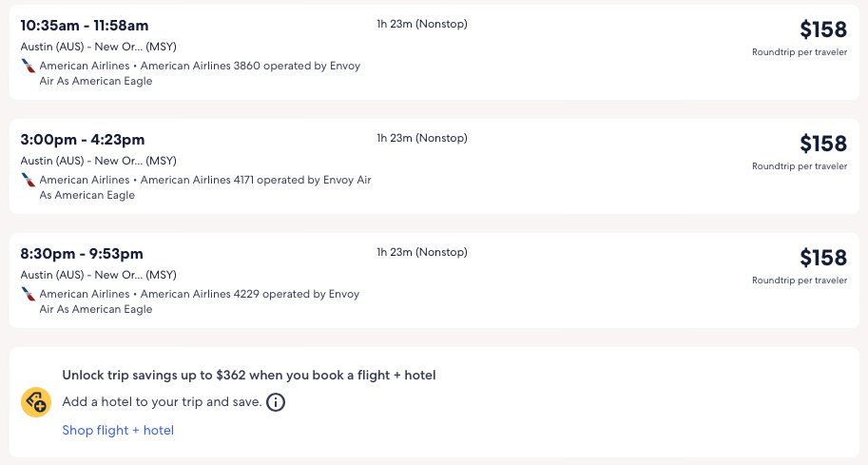Click the American Airlines logo on the 10:35am flight
The height and width of the screenshot is (465, 868).
pos(29,67)
